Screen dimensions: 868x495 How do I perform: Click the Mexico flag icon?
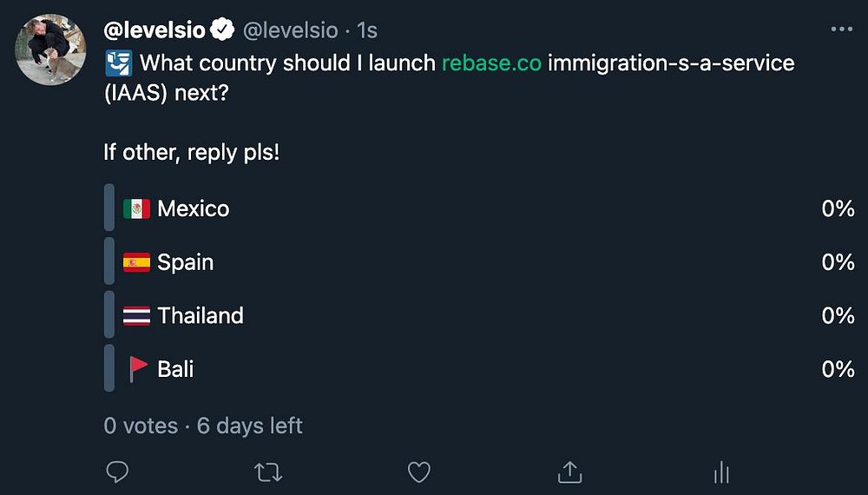pos(136,208)
